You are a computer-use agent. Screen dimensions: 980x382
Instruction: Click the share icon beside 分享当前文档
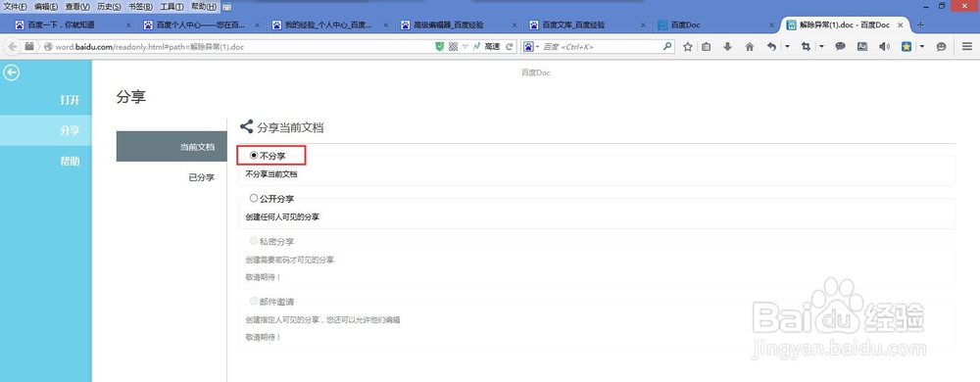coord(247,126)
